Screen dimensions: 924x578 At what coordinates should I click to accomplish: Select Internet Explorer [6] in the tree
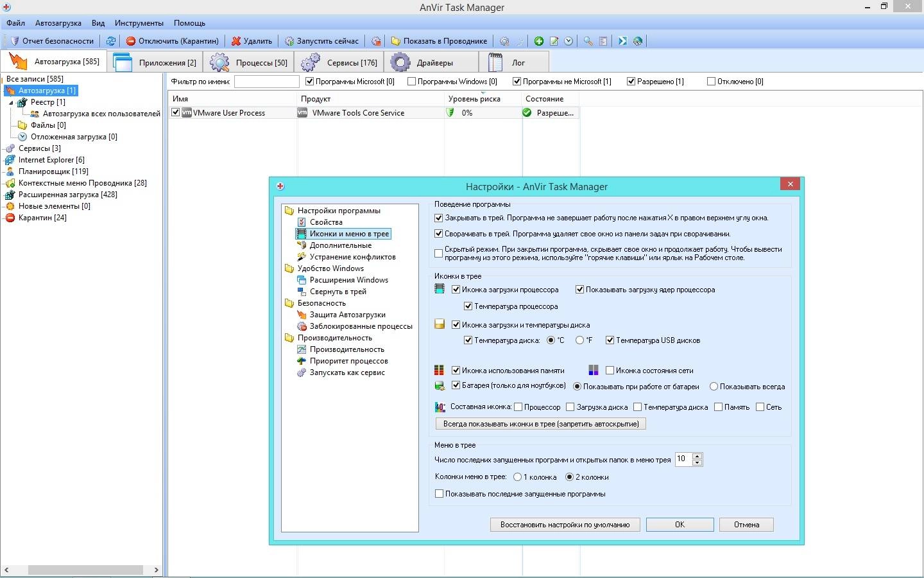pos(51,160)
